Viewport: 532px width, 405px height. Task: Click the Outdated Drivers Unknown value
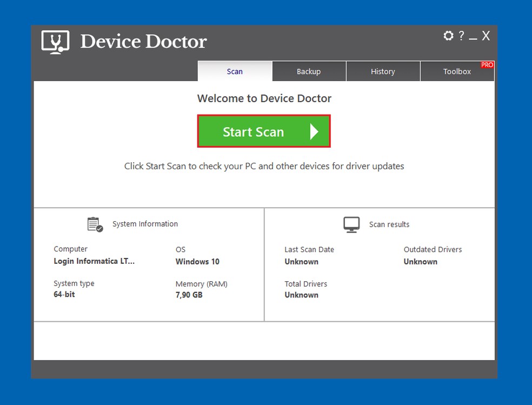pyautogui.click(x=421, y=262)
